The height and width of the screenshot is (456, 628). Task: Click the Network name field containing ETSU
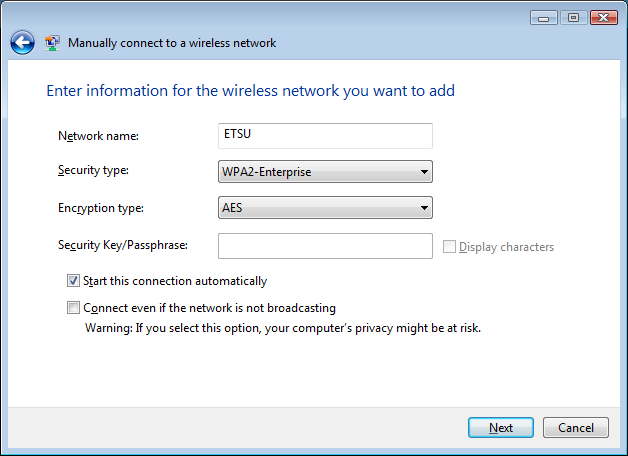tap(325, 136)
